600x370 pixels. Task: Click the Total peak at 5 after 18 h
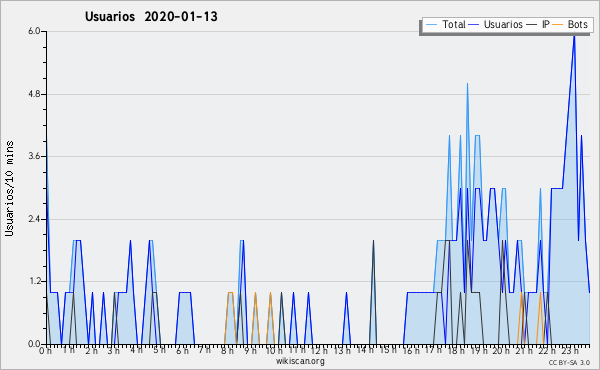click(x=467, y=84)
